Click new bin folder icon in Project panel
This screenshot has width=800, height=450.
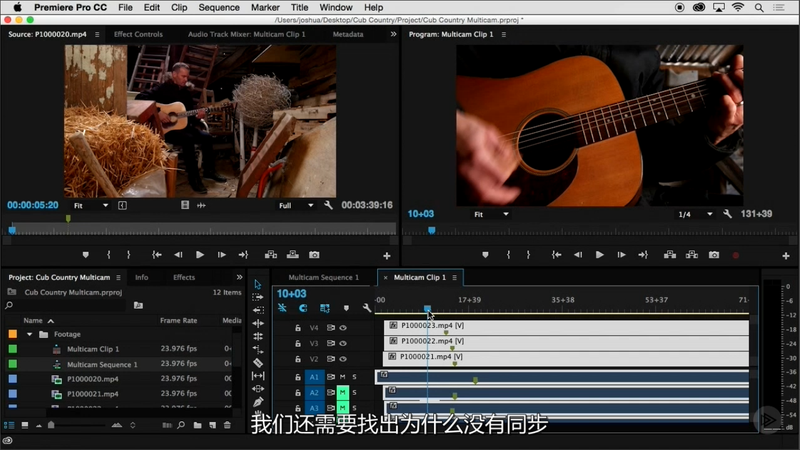(x=197, y=425)
